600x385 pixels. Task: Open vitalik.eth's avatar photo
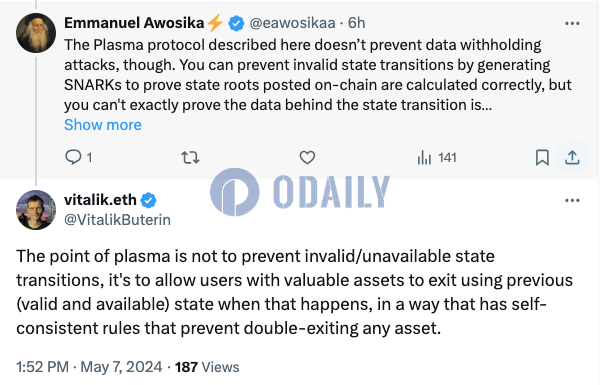[x=36, y=210]
